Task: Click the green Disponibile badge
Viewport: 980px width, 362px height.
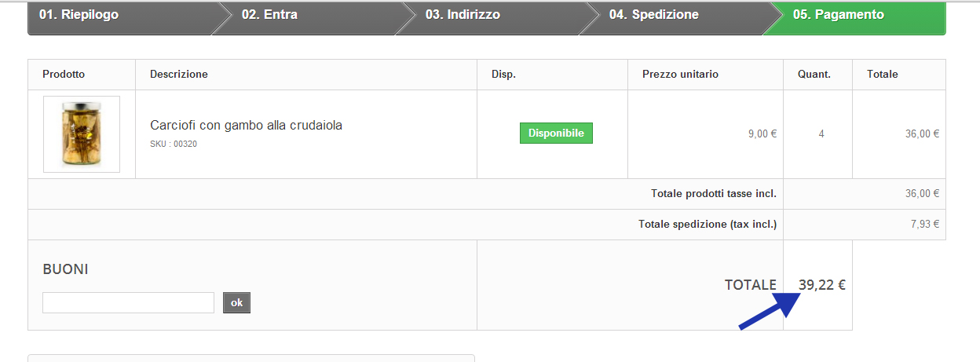Action: [556, 133]
